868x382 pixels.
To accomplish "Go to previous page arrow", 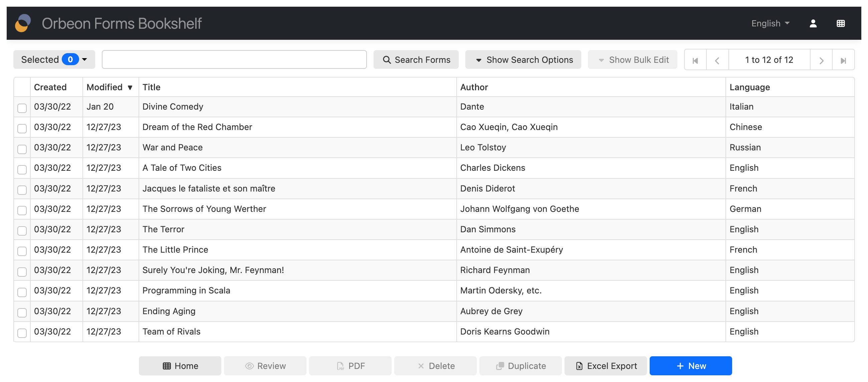I will click(717, 60).
